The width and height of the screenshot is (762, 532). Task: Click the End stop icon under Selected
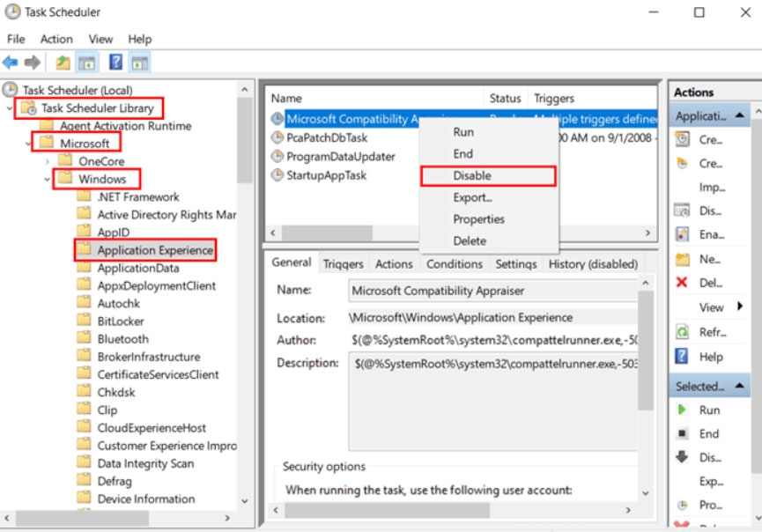[683, 432]
